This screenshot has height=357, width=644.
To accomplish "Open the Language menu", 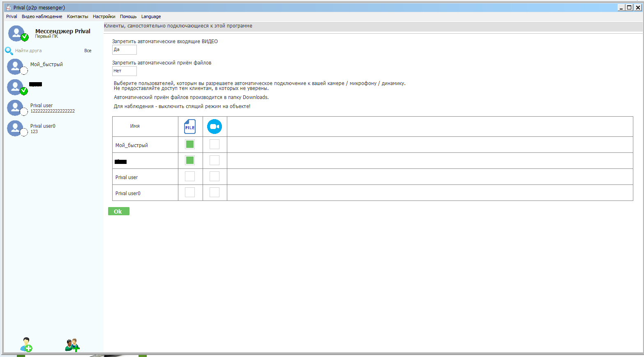I will [x=151, y=17].
